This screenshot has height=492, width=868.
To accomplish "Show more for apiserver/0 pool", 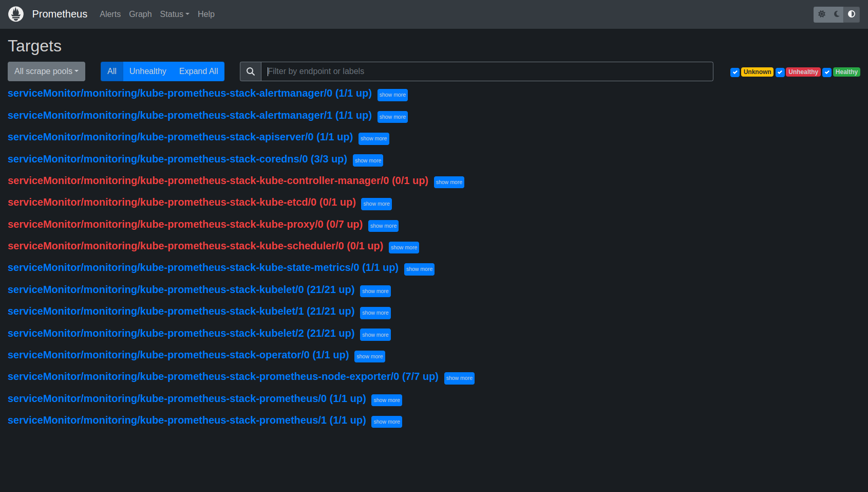I will pos(374,139).
